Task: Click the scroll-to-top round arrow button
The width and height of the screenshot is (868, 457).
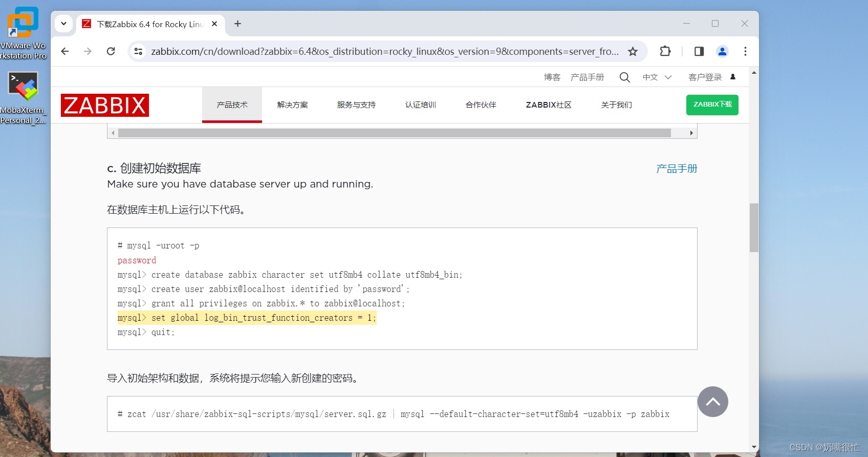Action: [713, 402]
